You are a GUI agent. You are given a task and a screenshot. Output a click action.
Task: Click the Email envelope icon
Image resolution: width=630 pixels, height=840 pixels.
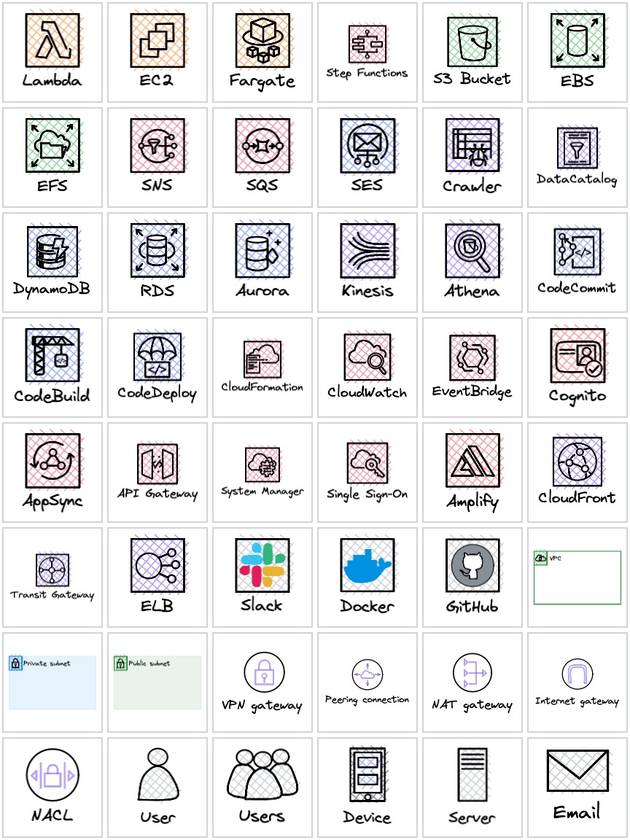tap(577, 771)
